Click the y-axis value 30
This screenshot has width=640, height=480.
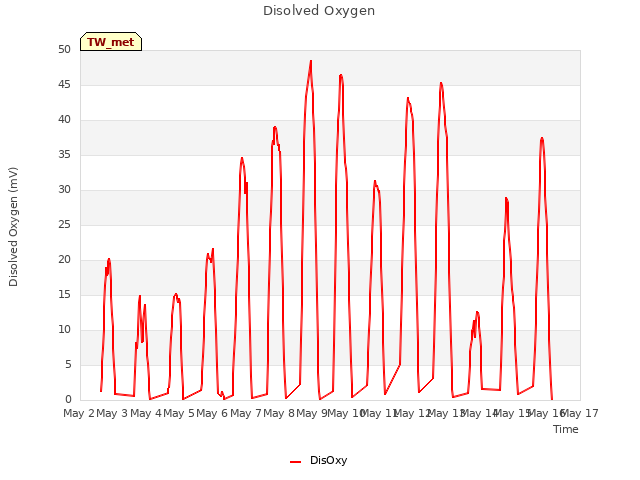64,189
